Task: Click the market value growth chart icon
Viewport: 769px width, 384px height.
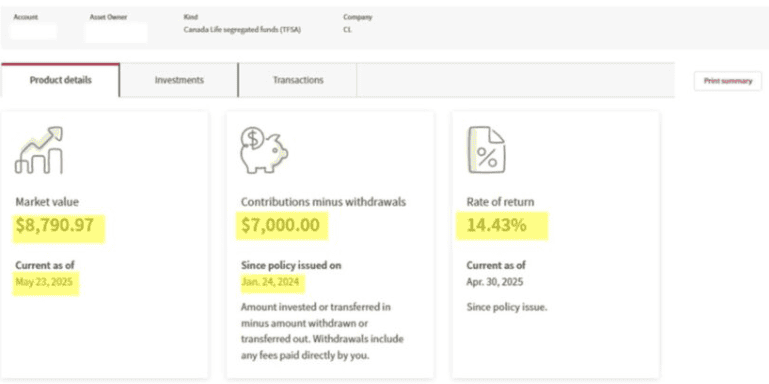Action: click(39, 150)
